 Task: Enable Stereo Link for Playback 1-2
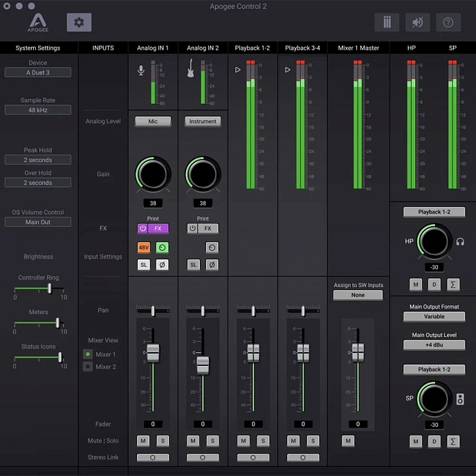253,457
